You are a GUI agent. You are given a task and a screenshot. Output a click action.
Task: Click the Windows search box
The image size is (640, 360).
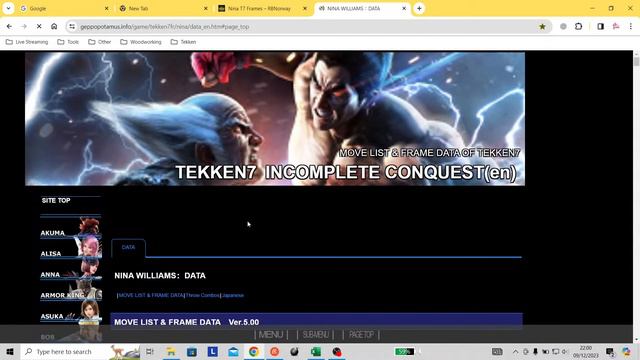tap(81, 351)
